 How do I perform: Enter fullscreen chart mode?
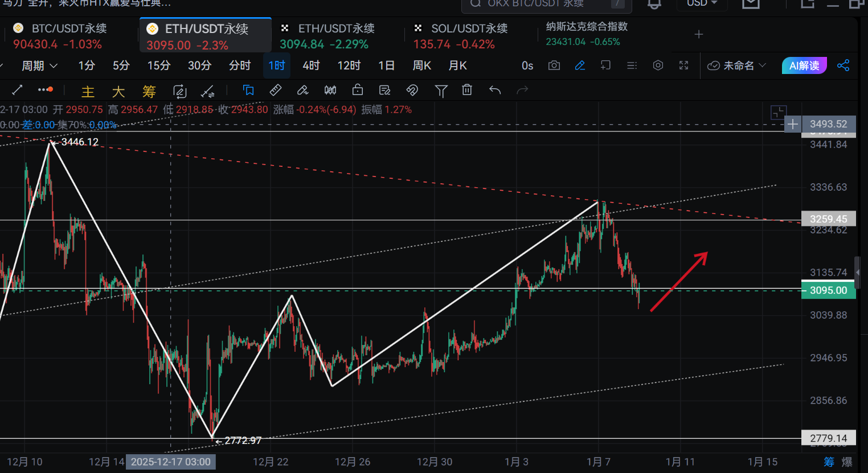tap(684, 65)
